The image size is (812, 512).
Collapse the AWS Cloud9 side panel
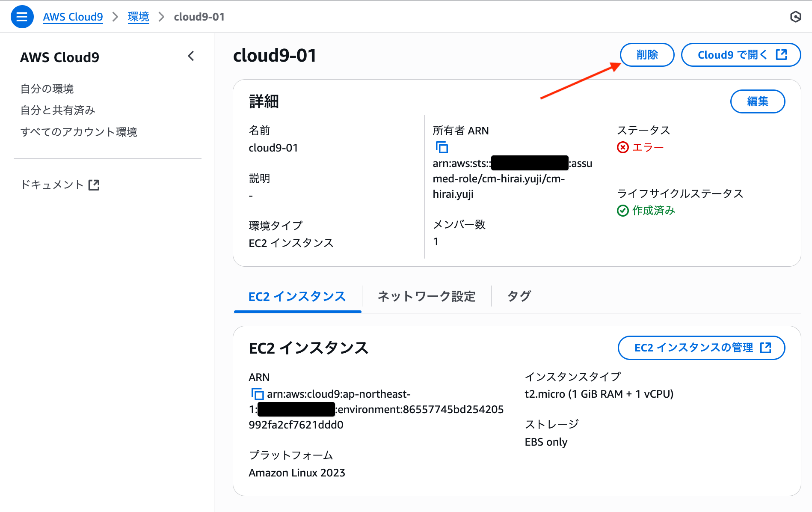(191, 56)
